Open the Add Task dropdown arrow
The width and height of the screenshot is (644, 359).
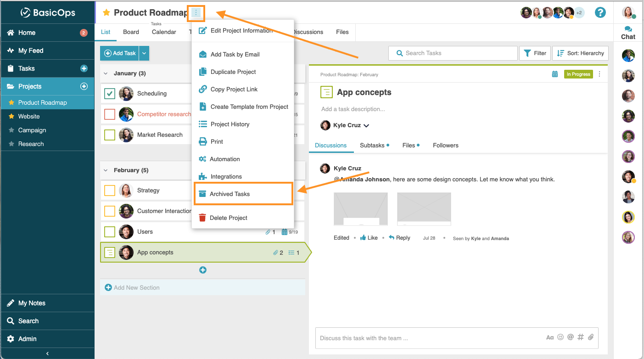tap(144, 53)
